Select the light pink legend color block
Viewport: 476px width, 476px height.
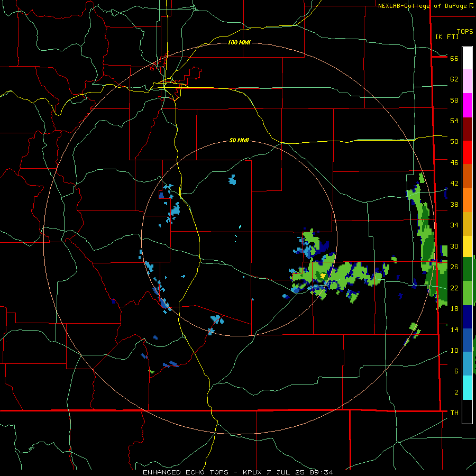467,81
